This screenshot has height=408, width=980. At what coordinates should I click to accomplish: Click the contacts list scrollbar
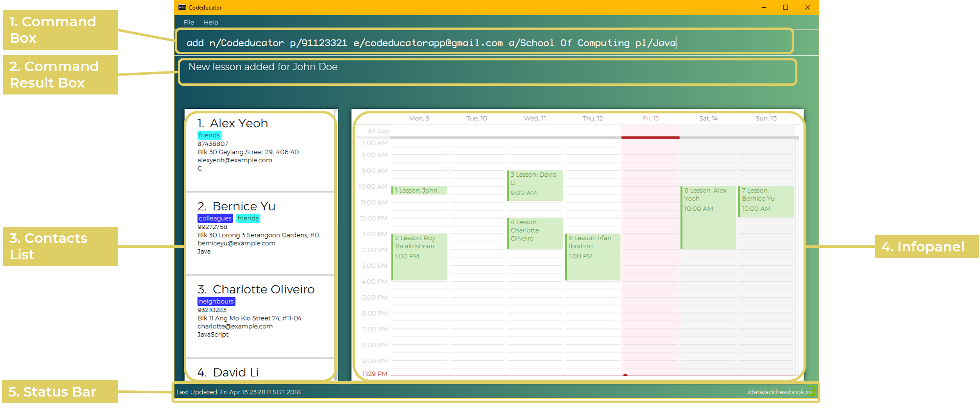pyautogui.click(x=336, y=245)
